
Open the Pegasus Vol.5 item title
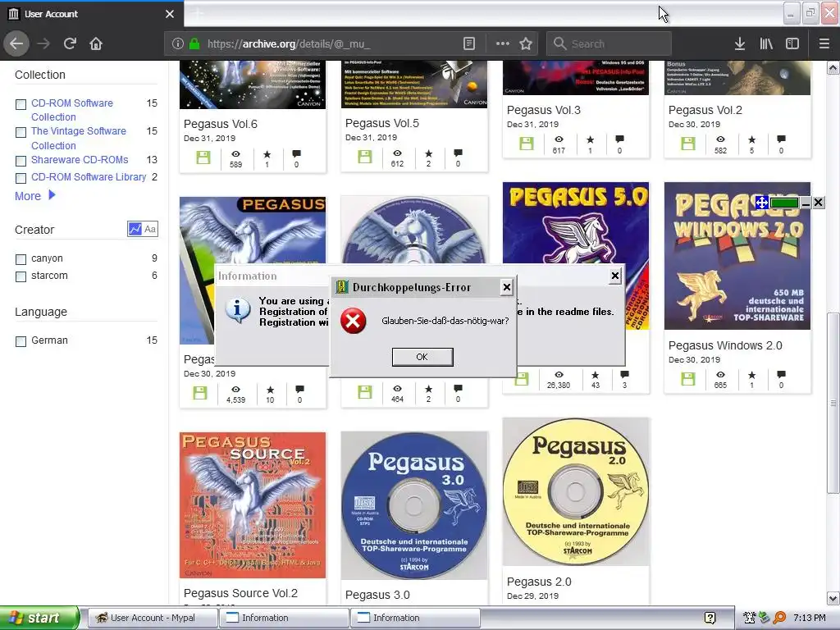[382, 123]
